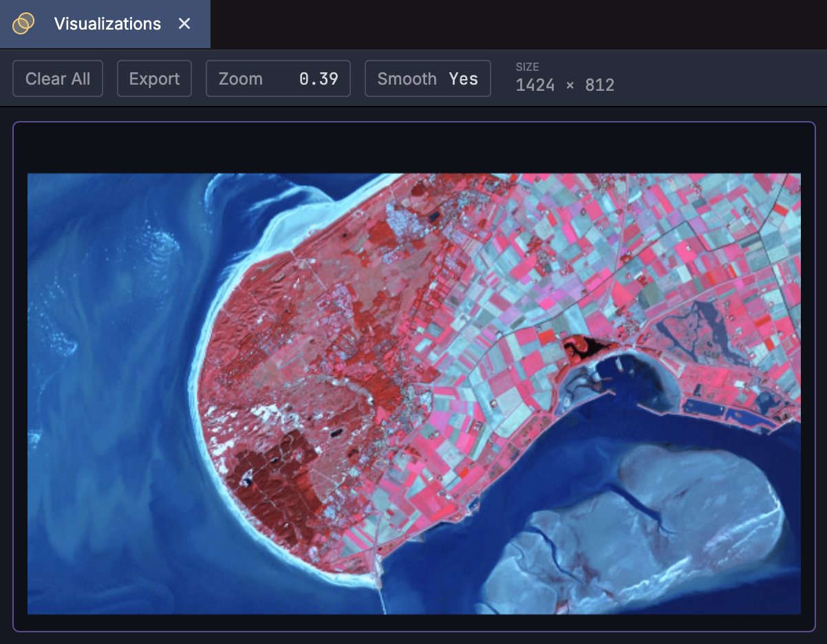Click the SIZE label text

coord(528,67)
